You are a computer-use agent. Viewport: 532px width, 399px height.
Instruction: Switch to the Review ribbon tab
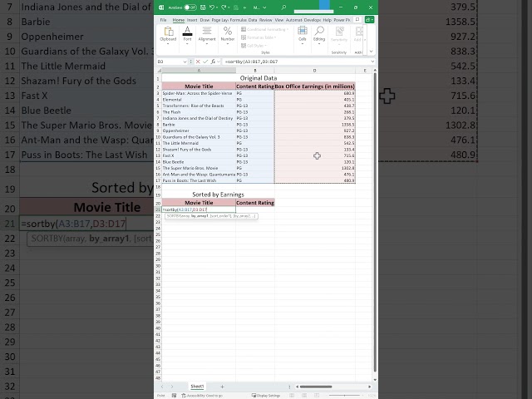266,20
